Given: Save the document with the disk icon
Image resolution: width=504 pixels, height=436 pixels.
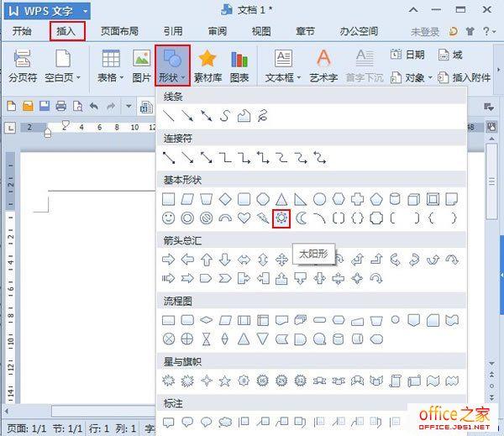Looking at the screenshot, I should [x=45, y=106].
